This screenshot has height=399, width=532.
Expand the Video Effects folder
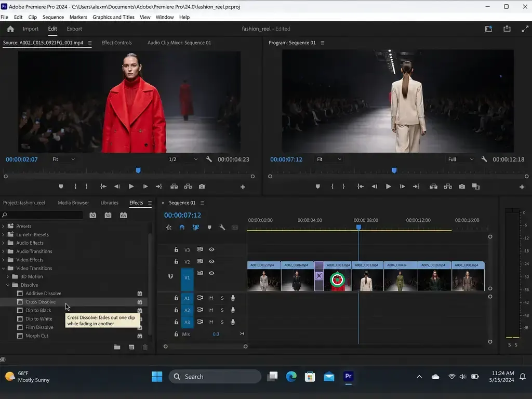pos(4,260)
